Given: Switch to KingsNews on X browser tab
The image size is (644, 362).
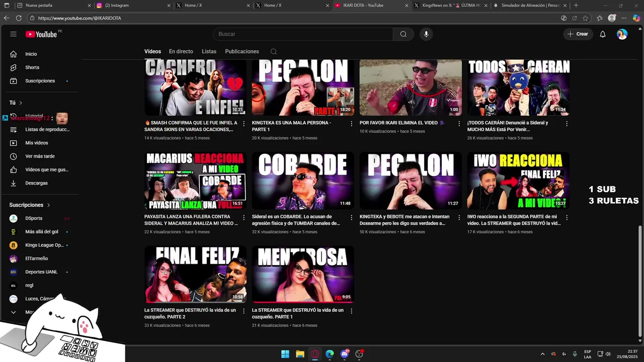Looking at the screenshot, I should click(450, 6).
